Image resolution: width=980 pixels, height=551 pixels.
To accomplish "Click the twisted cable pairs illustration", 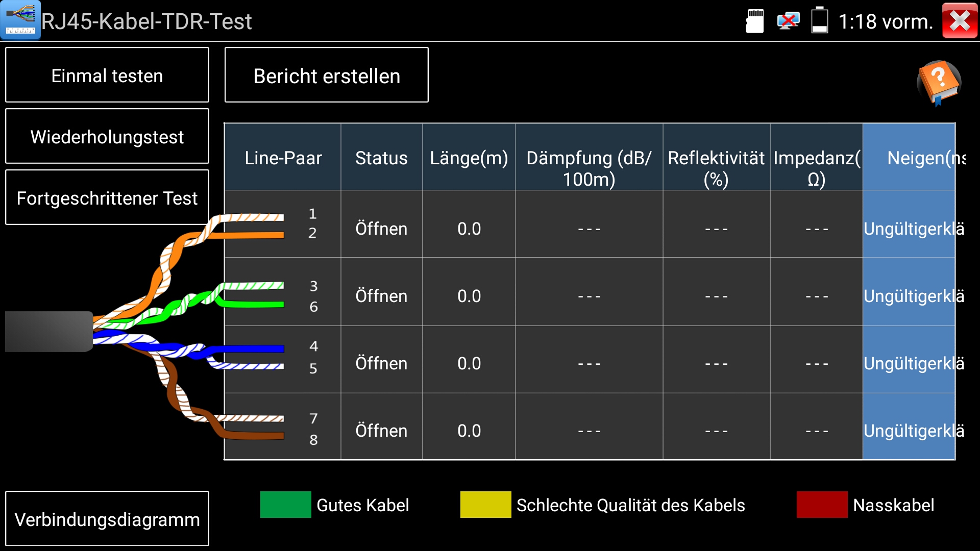I will [x=153, y=327].
